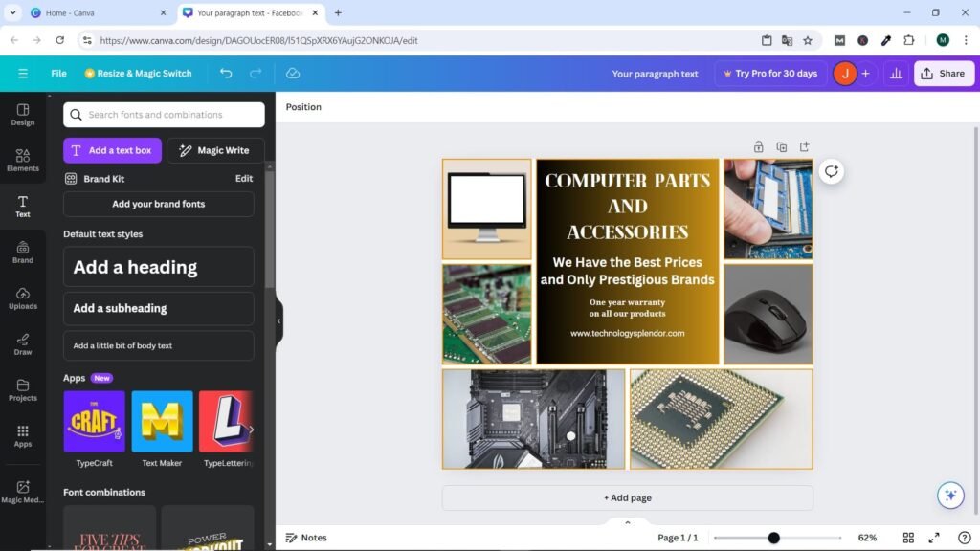Open the File menu
Screen dimensions: 980x551
58,74
